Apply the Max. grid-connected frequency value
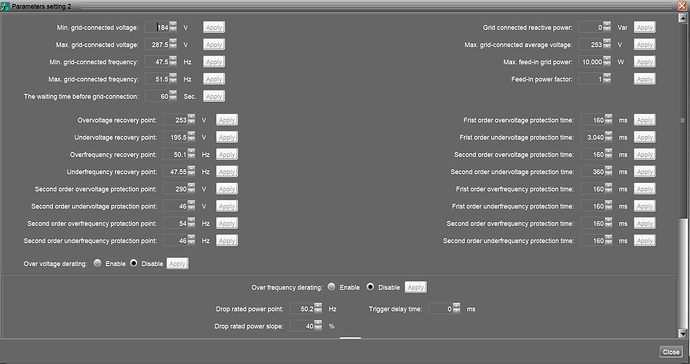The width and height of the screenshot is (690, 364). [x=214, y=79]
